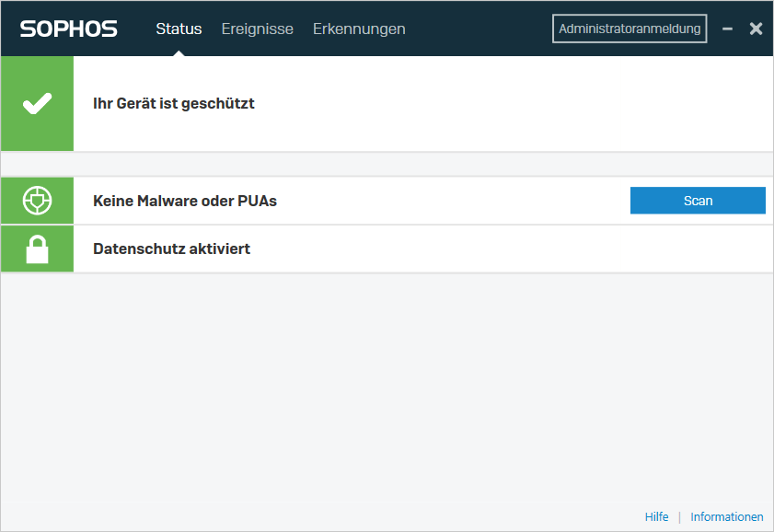774x532 pixels.
Task: Select the 'Datenschutz aktiviert' label
Action: (x=171, y=249)
